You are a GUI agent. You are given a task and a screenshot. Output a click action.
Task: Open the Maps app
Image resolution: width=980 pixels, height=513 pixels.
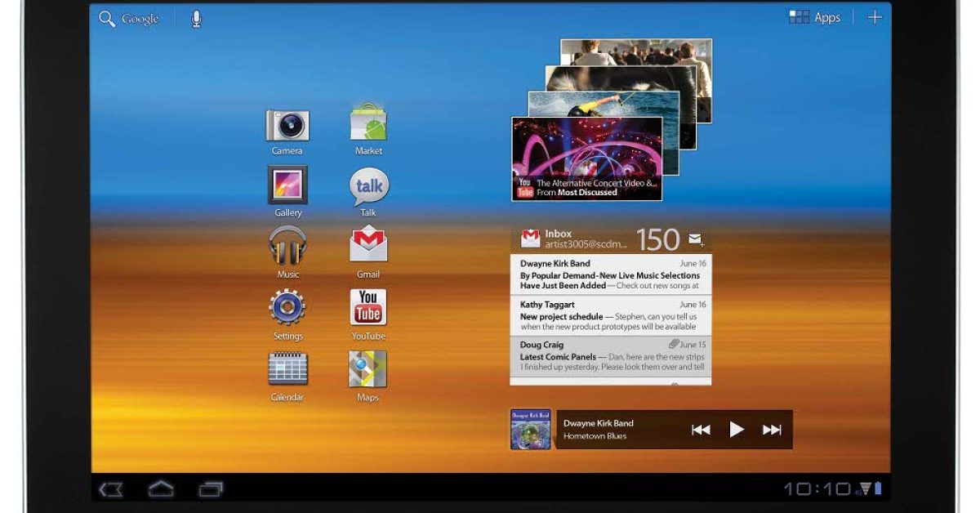click(368, 370)
